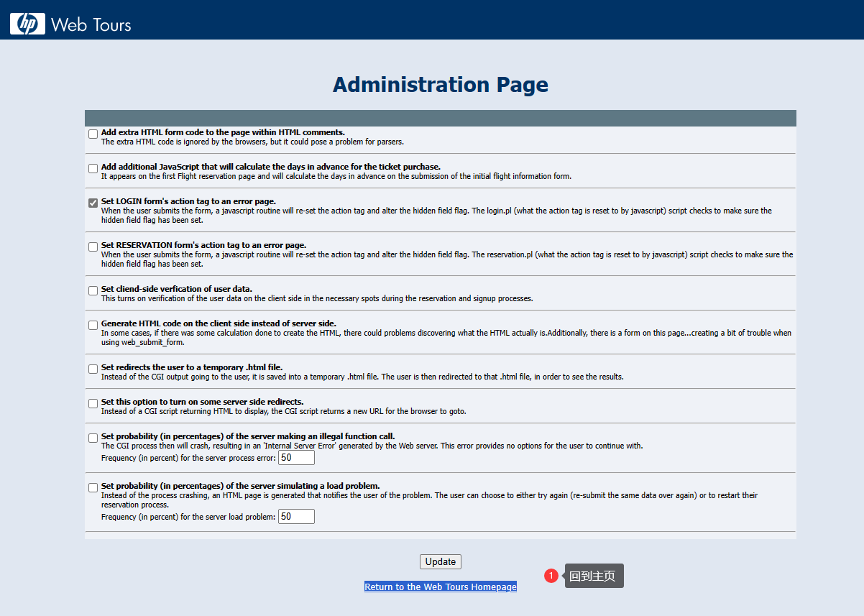864x616 pixels.
Task: Click 'Add extra HTML form code' label text
Action: tap(223, 132)
